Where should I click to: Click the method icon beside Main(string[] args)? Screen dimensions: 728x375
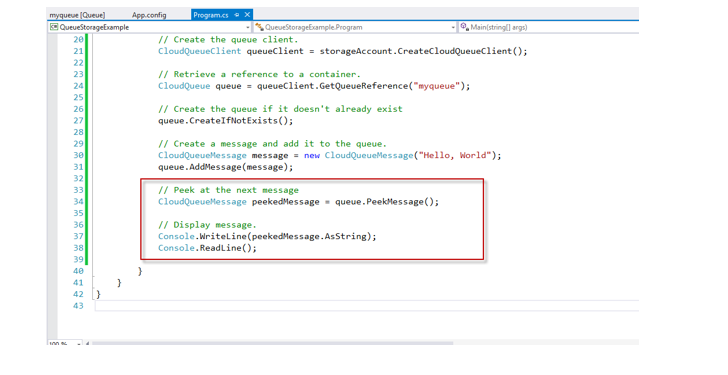(x=464, y=27)
